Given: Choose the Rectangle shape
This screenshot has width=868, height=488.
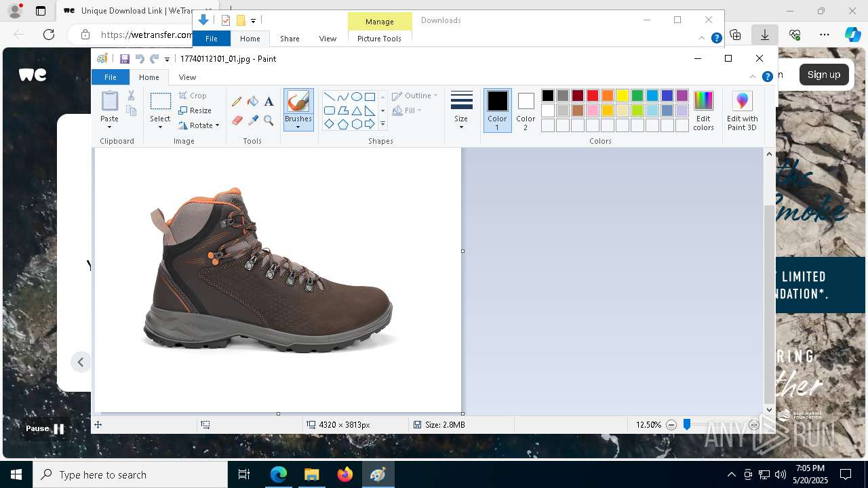Looking at the screenshot, I should point(370,96).
